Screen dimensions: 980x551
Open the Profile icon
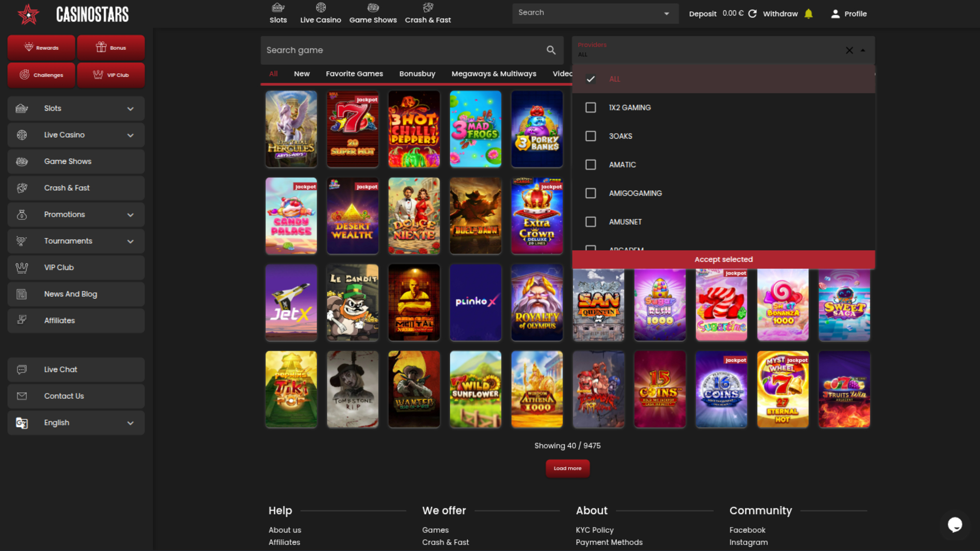pyautogui.click(x=836, y=14)
